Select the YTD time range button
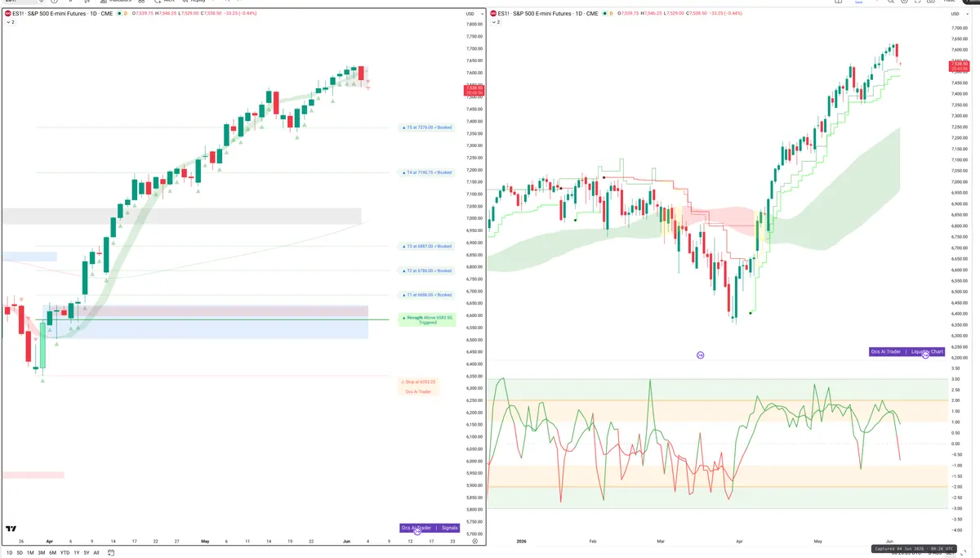Image resolution: width=980 pixels, height=558 pixels. click(x=65, y=553)
